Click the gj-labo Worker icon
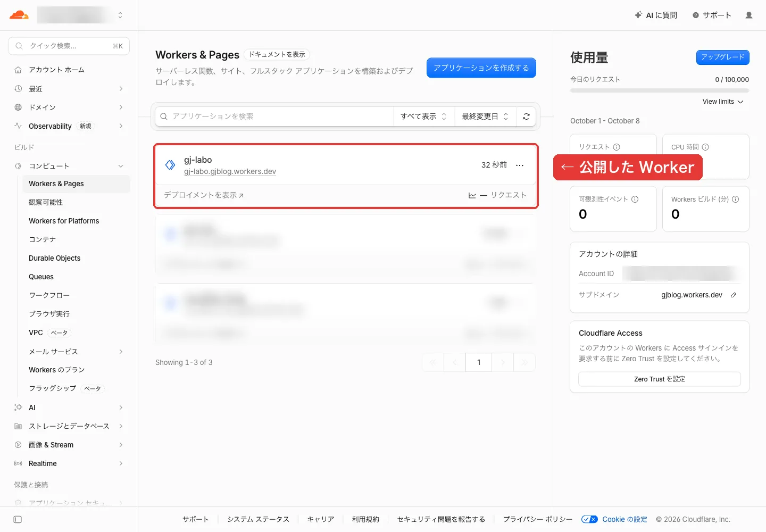Viewport: 766px width, 532px height. click(170, 165)
